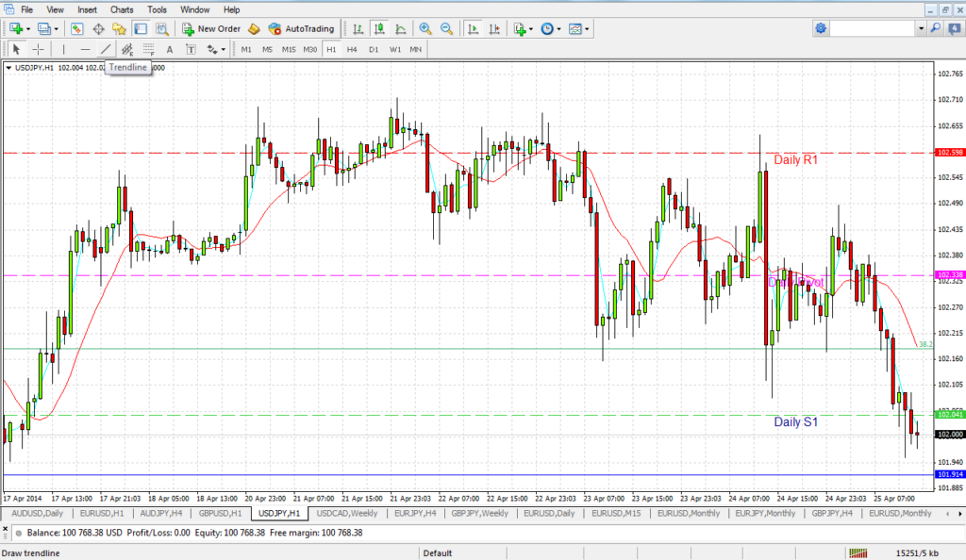966x560 pixels.
Task: Toggle the Market Watch window icon
Action: tap(76, 29)
